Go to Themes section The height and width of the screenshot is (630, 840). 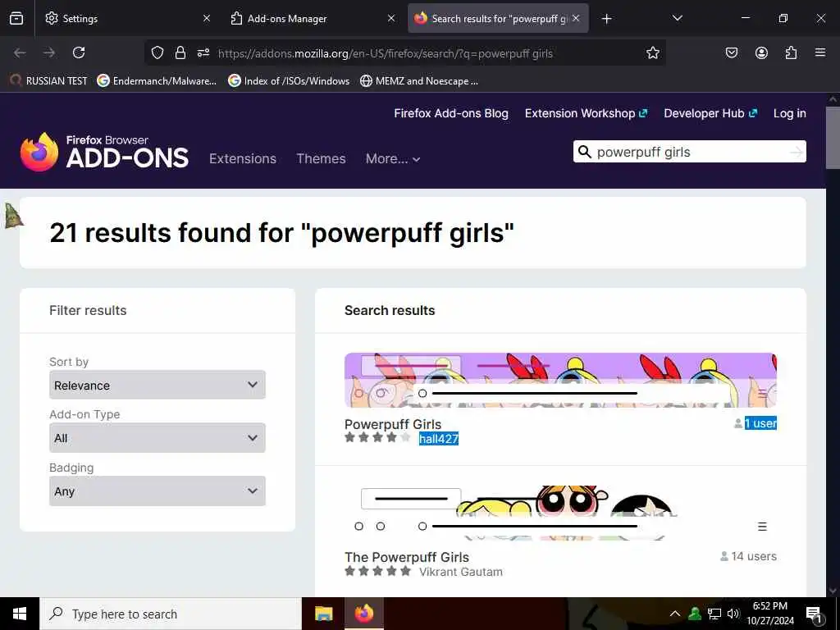(321, 158)
